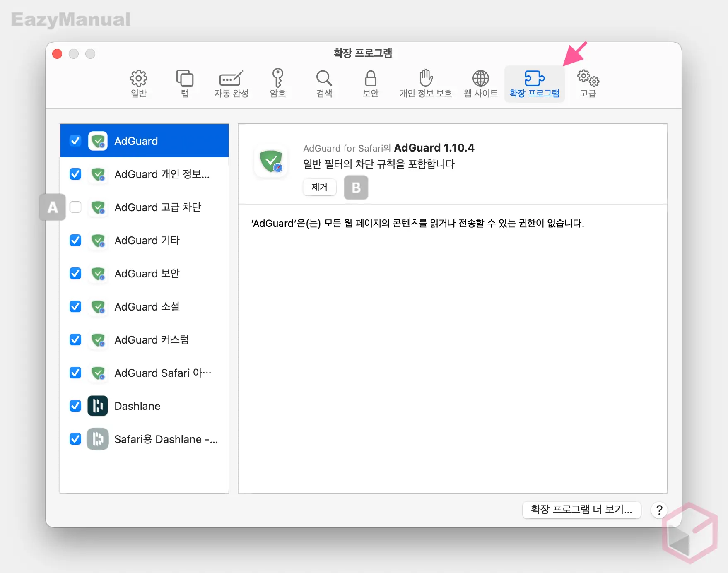
Task: Open the 자동 완성 (AutoFill) preferences icon
Action: point(231,78)
